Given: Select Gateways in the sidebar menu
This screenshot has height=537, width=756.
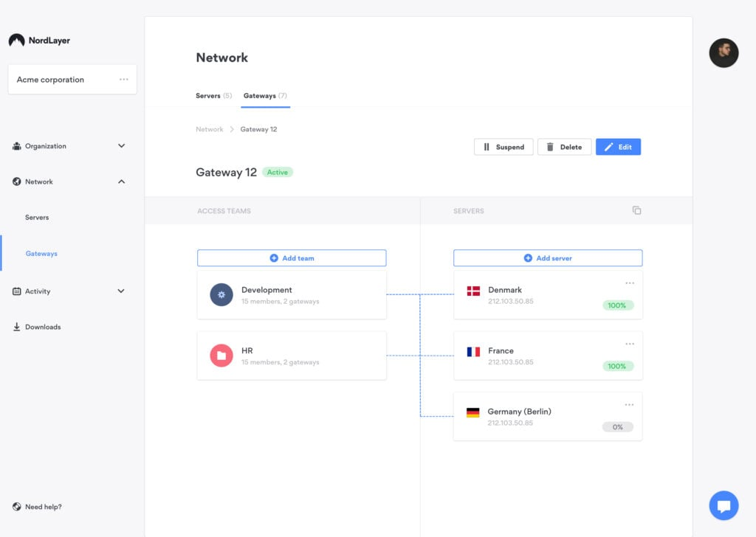Looking at the screenshot, I should 41,253.
